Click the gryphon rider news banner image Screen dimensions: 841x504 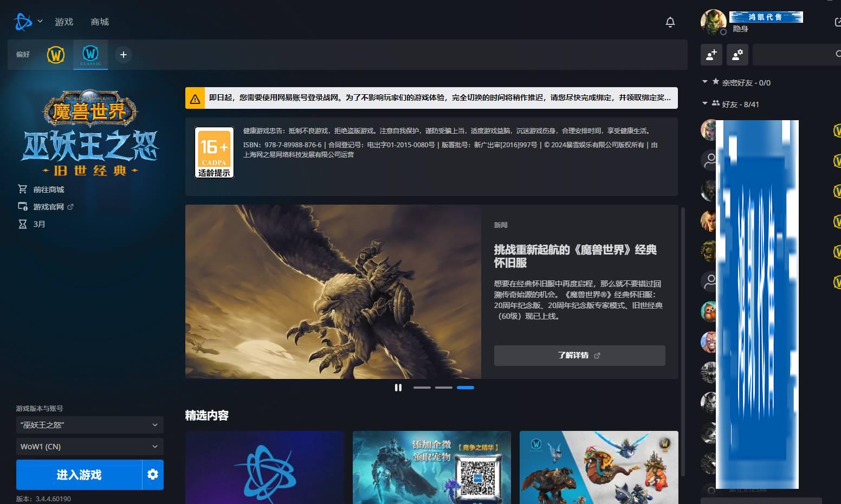333,292
